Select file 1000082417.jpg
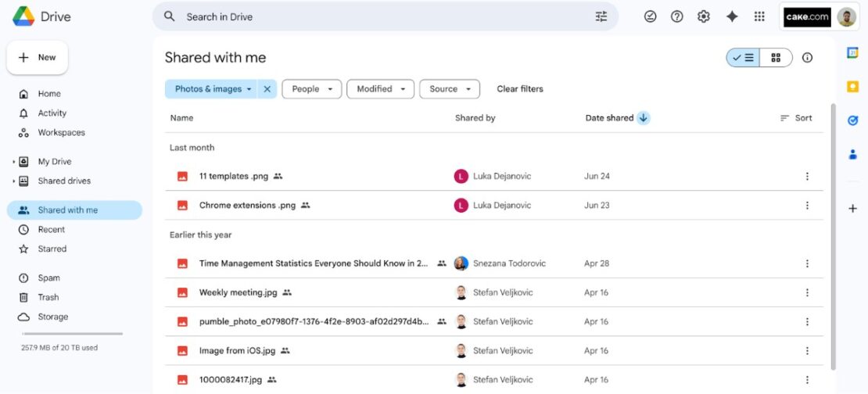 (493, 380)
